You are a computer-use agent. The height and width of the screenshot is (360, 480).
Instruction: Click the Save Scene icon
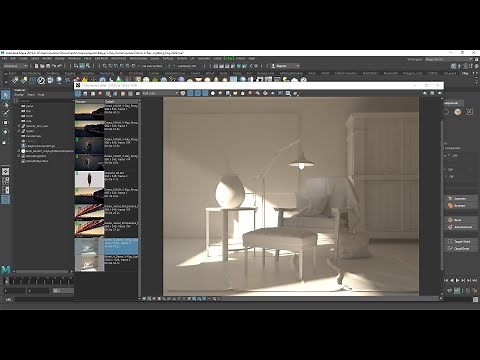pyautogui.click(x=48, y=66)
